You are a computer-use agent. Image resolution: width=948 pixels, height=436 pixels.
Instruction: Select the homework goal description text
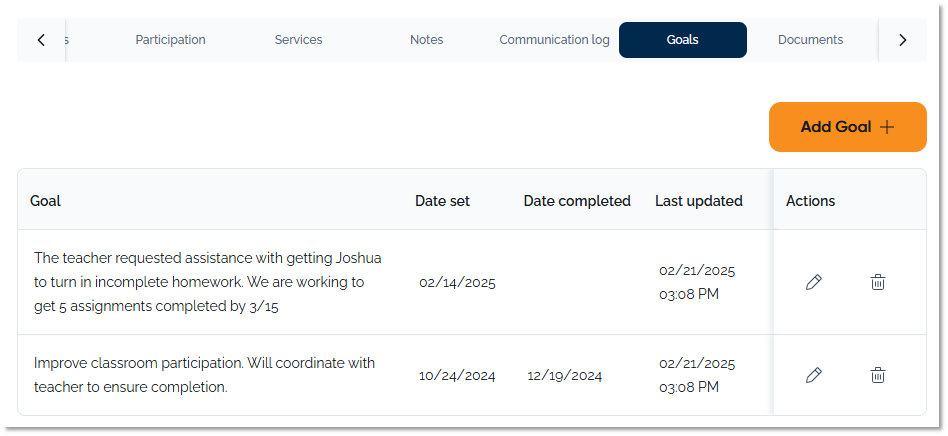tap(207, 282)
